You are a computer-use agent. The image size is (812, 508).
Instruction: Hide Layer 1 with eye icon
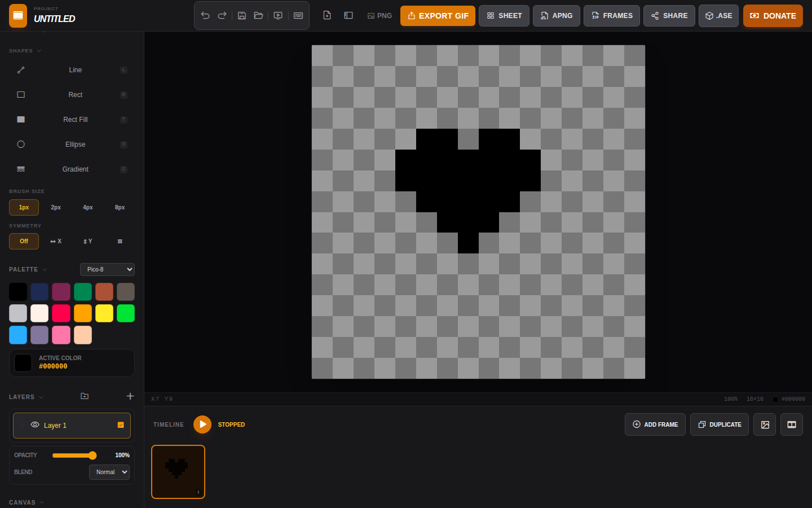click(35, 425)
